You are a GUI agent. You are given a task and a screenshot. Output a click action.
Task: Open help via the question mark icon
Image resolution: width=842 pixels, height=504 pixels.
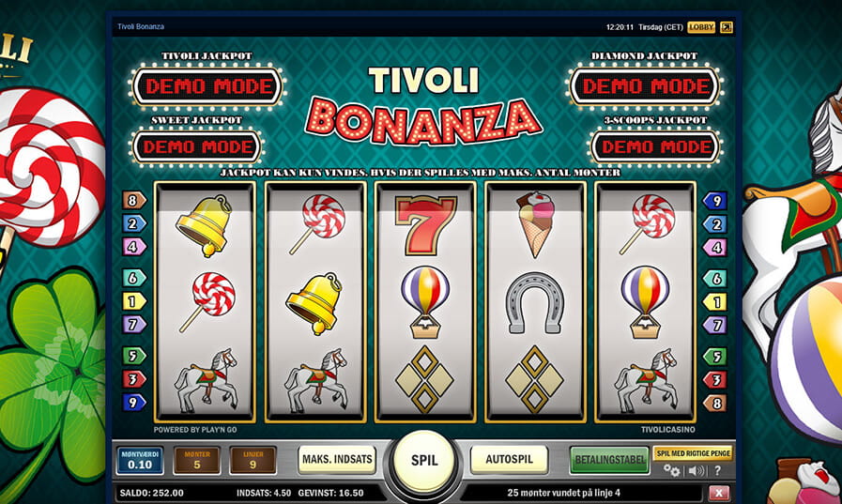tap(717, 471)
